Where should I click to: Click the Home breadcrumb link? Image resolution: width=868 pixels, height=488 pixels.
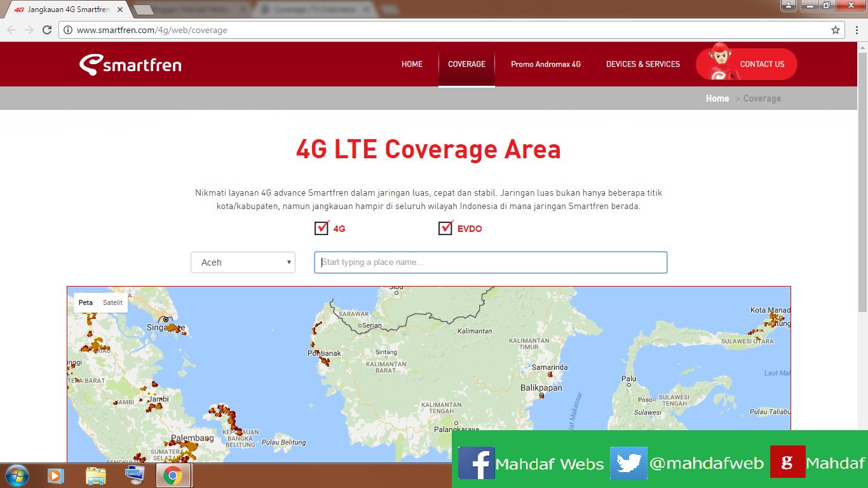pyautogui.click(x=717, y=98)
